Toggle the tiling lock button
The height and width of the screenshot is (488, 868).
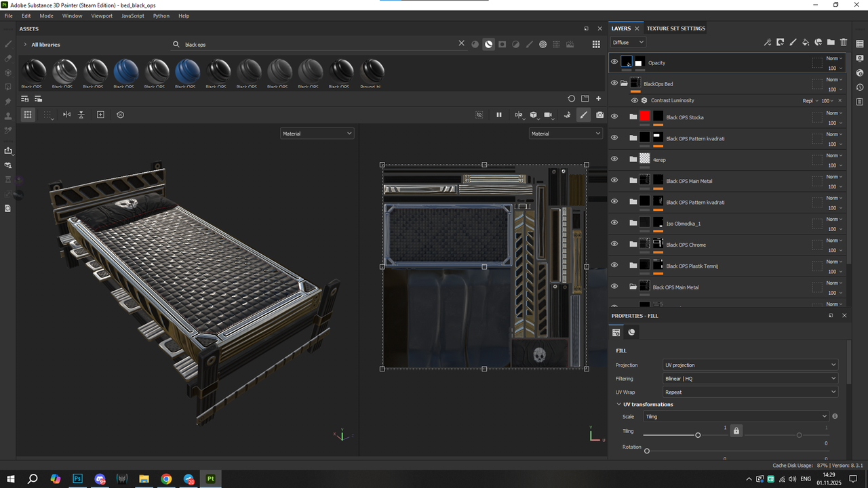[736, 430]
